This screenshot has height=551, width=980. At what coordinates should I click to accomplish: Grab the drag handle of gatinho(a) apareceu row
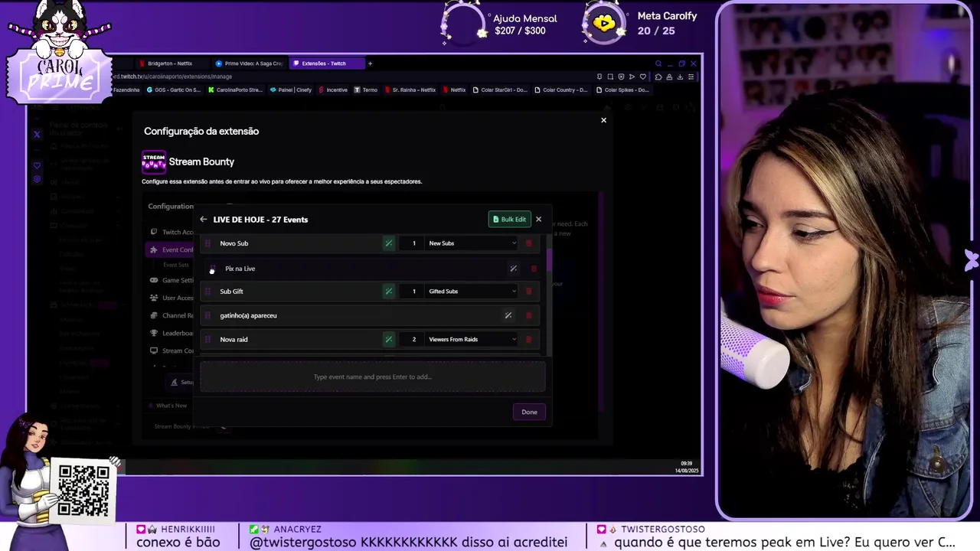207,315
